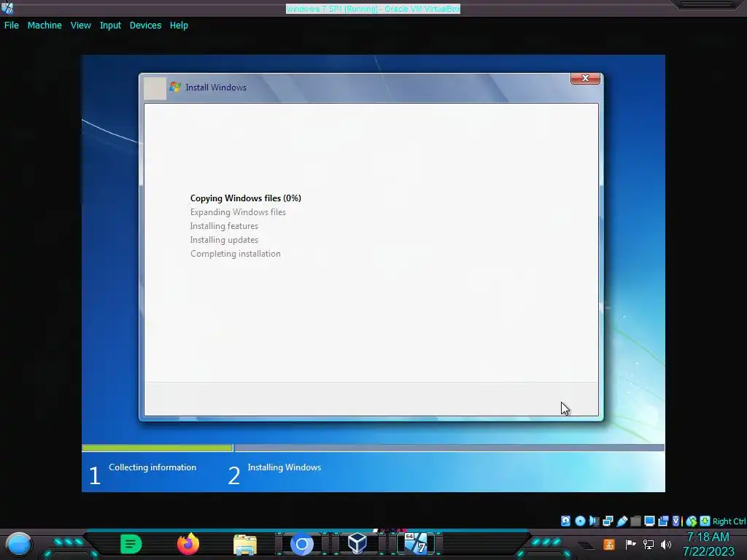Image resolution: width=747 pixels, height=560 pixels.
Task: Open the Input menu
Action: tap(110, 26)
